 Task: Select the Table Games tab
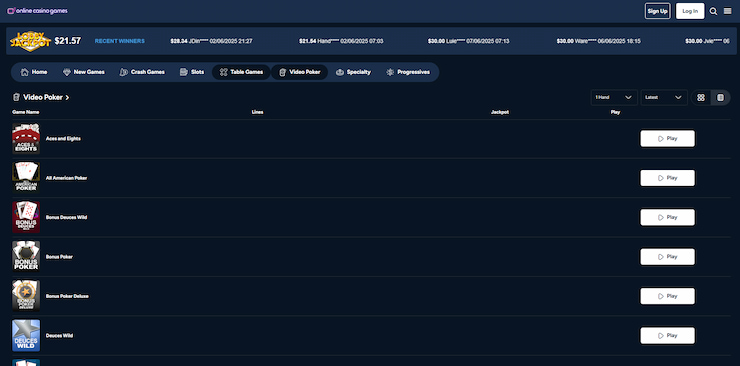click(x=241, y=72)
